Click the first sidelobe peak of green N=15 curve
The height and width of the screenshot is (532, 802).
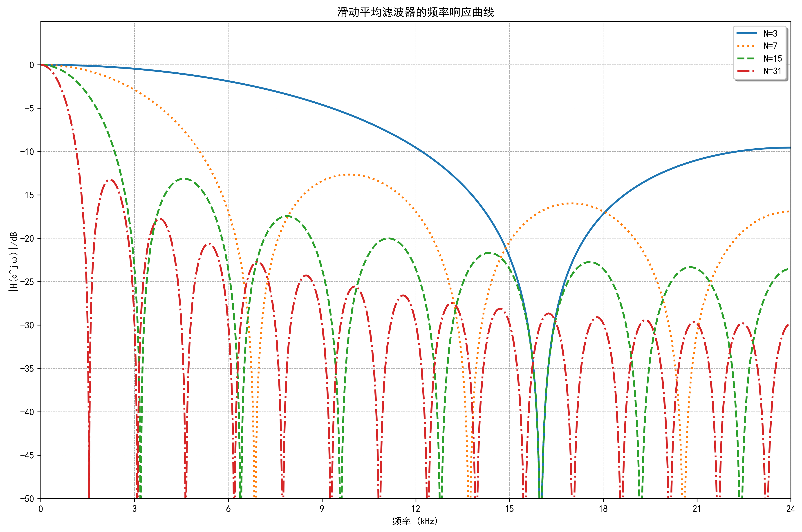point(184,178)
